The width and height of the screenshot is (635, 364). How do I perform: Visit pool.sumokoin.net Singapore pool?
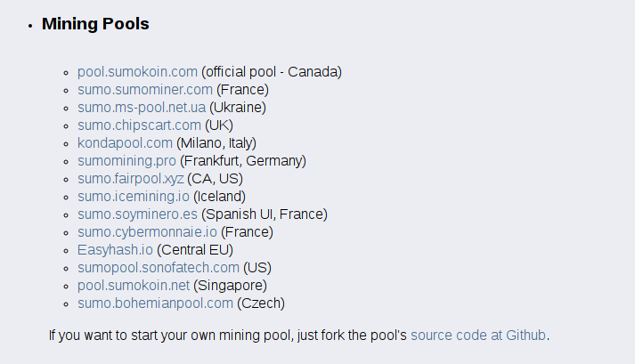[134, 286]
